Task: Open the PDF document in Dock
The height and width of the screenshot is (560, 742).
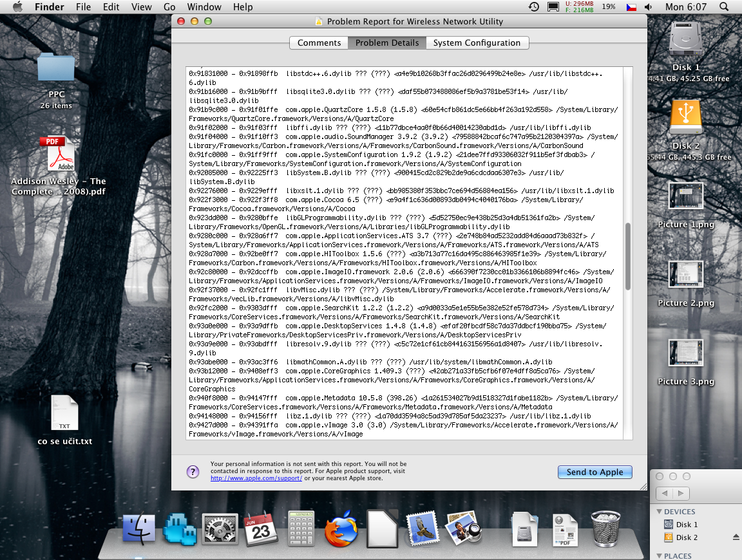Action: coord(565,530)
